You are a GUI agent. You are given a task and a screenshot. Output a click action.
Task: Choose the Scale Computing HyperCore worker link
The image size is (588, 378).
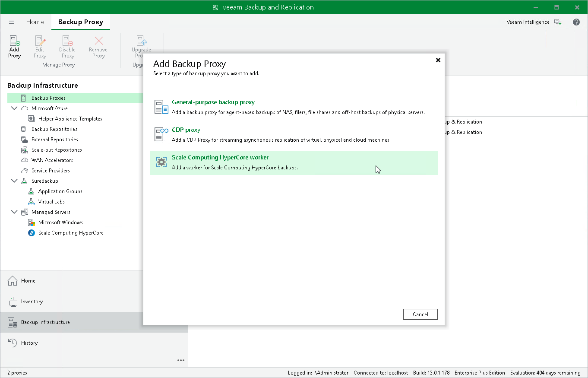click(220, 158)
